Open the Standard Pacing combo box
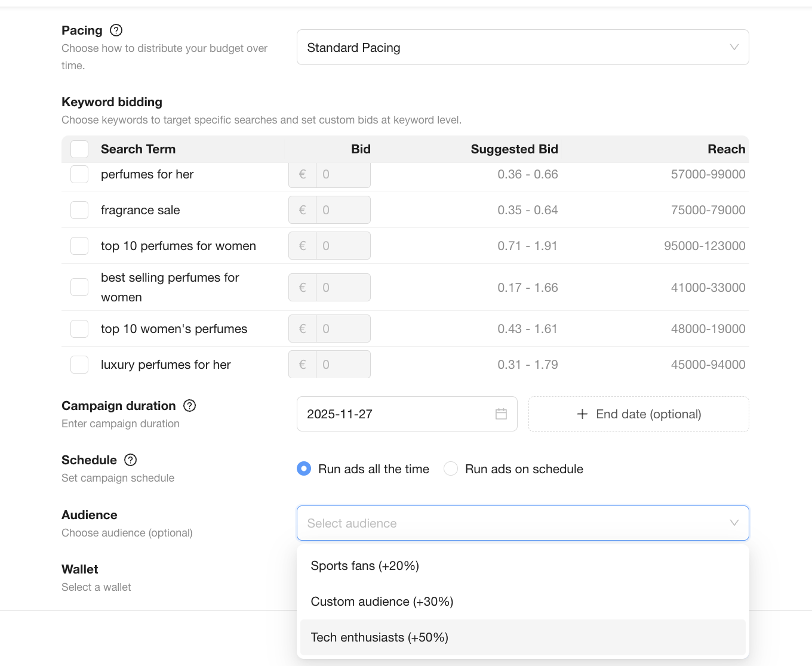Image resolution: width=812 pixels, height=666 pixels. [513, 48]
